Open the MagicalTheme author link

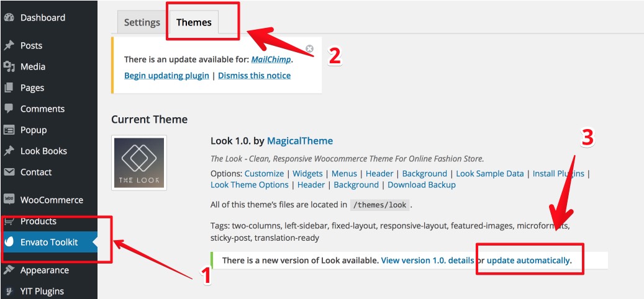point(300,141)
